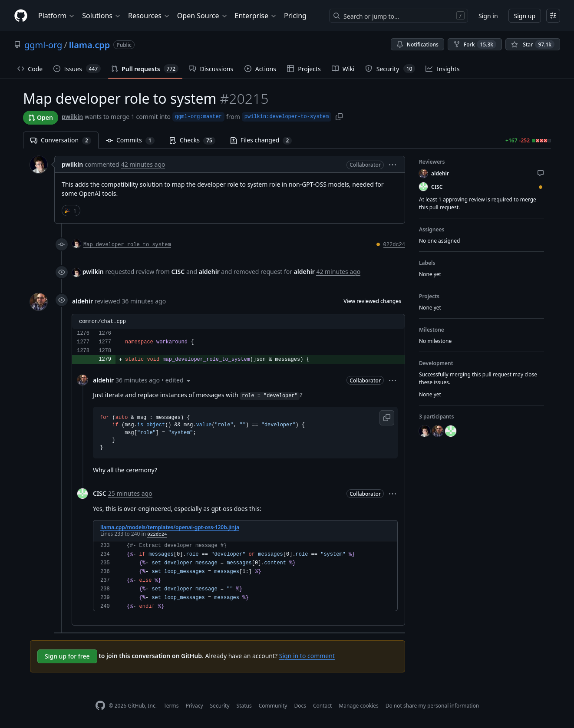Open the Wiki tab
Image resolution: width=574 pixels, height=728 pixels.
click(x=343, y=69)
